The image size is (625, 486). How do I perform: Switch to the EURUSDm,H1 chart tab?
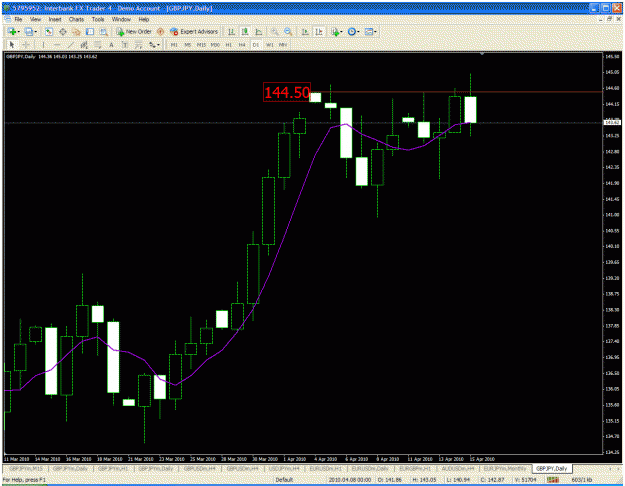click(x=326, y=469)
